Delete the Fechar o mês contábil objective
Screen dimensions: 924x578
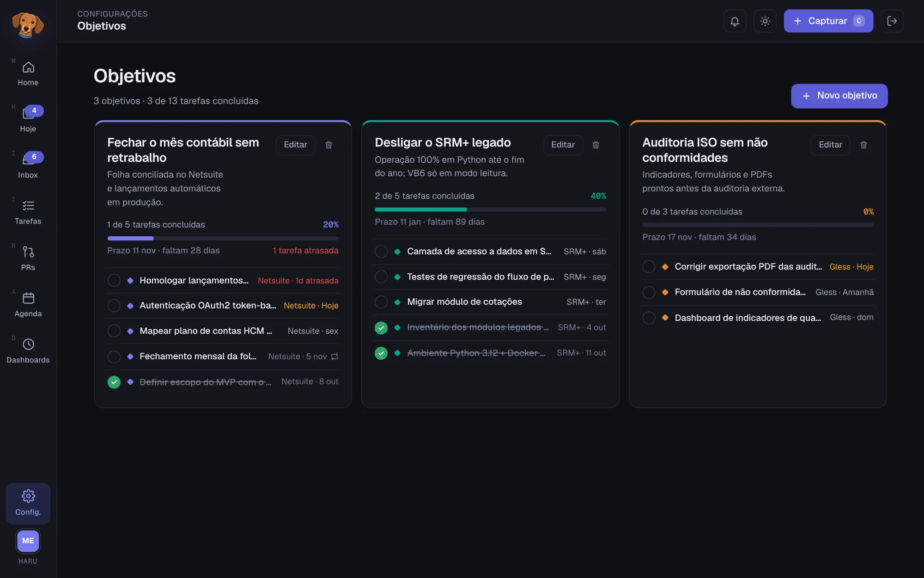[x=329, y=145]
